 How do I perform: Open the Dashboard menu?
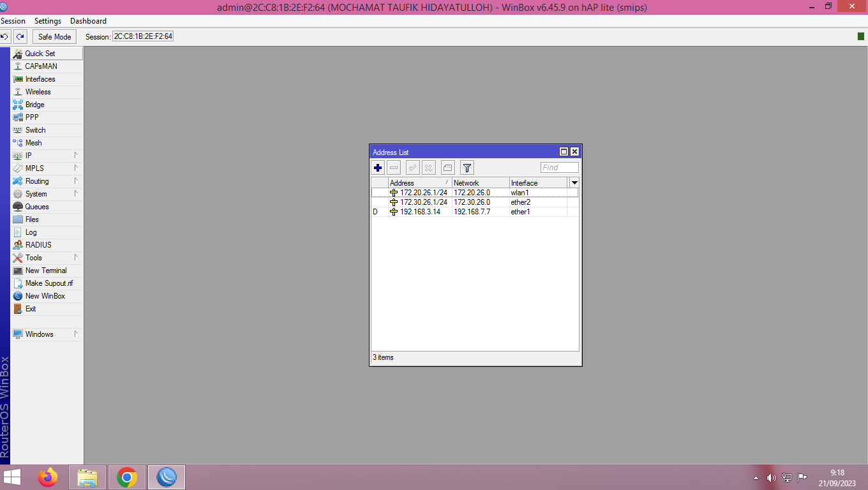pos(88,21)
